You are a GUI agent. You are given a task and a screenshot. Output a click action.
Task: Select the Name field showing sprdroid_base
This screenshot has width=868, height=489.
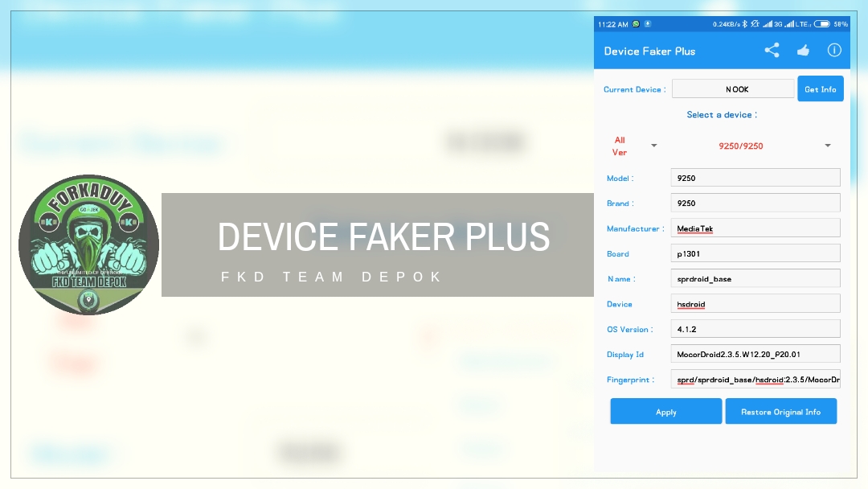pos(755,277)
